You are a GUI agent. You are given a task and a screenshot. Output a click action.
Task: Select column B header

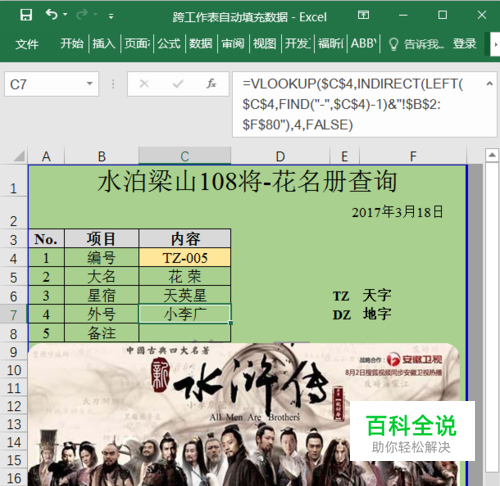(102, 156)
